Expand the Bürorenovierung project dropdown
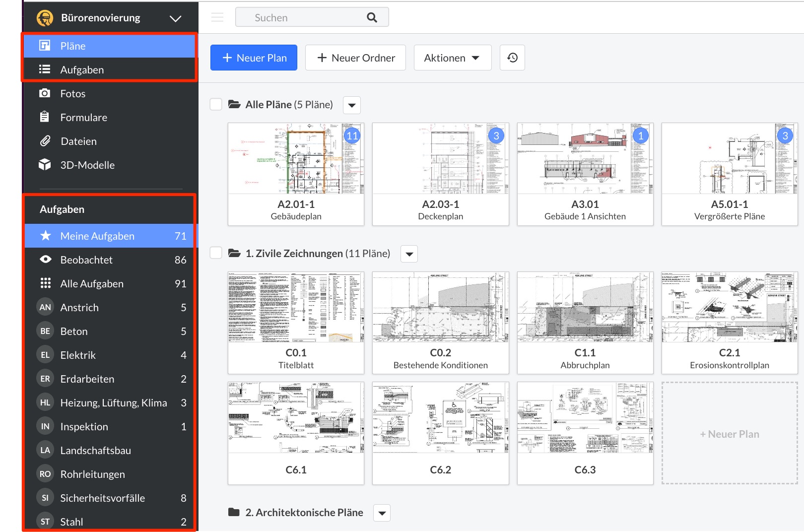 (x=175, y=18)
